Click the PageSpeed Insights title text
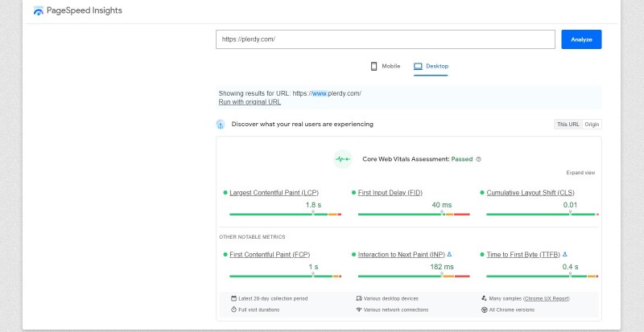This screenshot has height=332, width=644. [85, 10]
